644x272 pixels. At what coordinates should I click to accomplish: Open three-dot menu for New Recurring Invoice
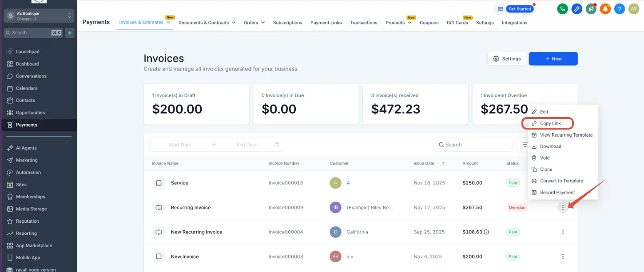563,232
